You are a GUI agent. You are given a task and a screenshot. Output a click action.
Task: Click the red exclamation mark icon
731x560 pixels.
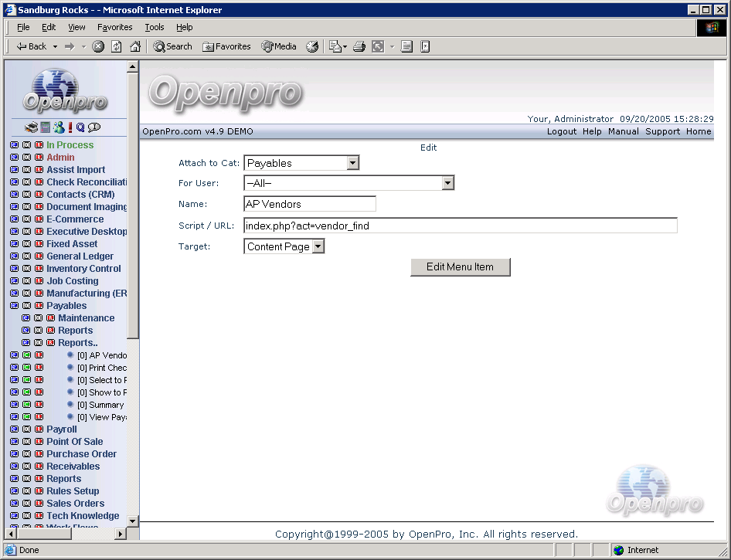tap(70, 127)
